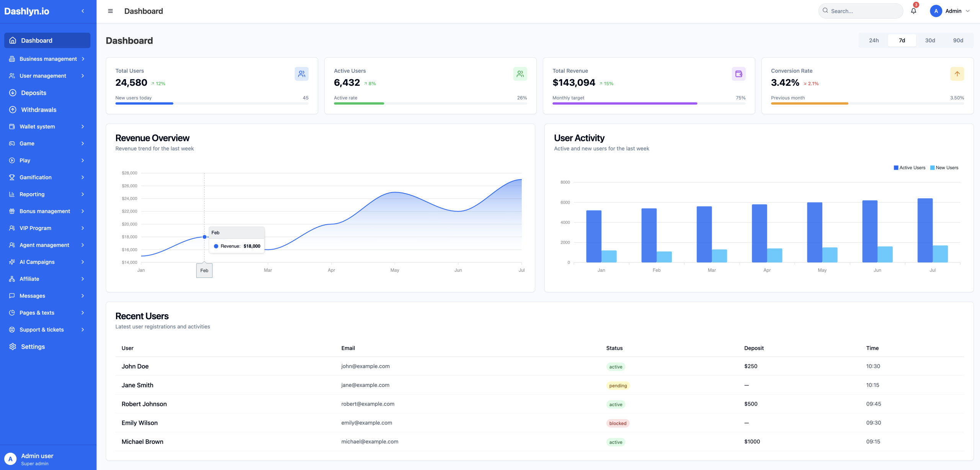Select the 24h time range
The width and height of the screenshot is (980, 470).
(x=874, y=41)
